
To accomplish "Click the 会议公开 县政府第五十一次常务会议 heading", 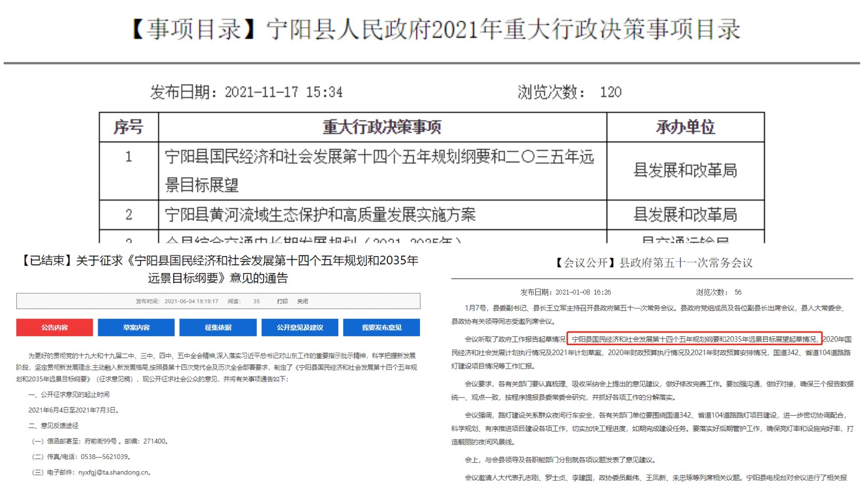I will click(654, 263).
